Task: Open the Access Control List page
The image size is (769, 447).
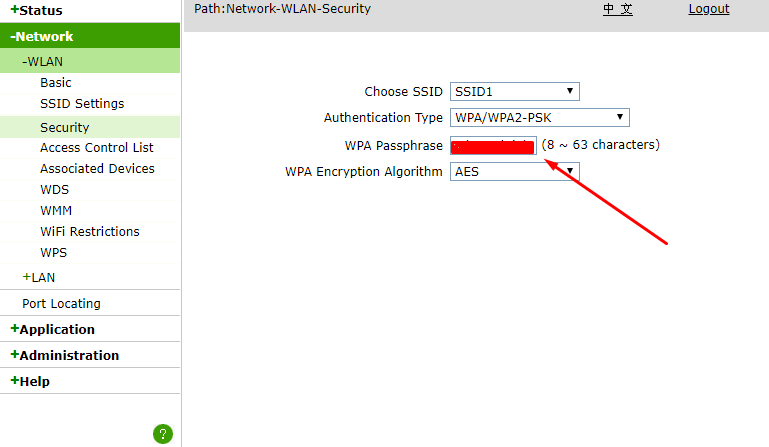Action: coord(97,148)
